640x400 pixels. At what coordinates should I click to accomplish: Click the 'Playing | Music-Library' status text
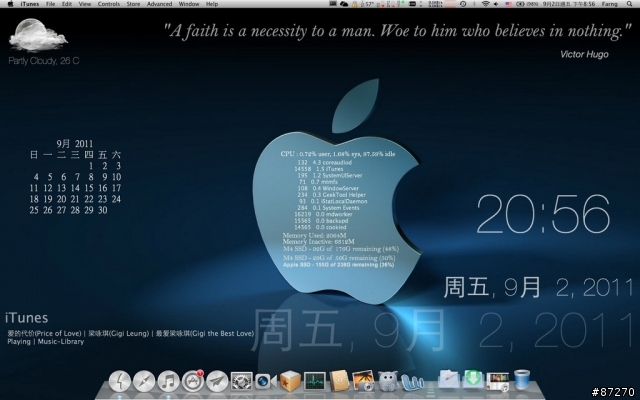45,342
